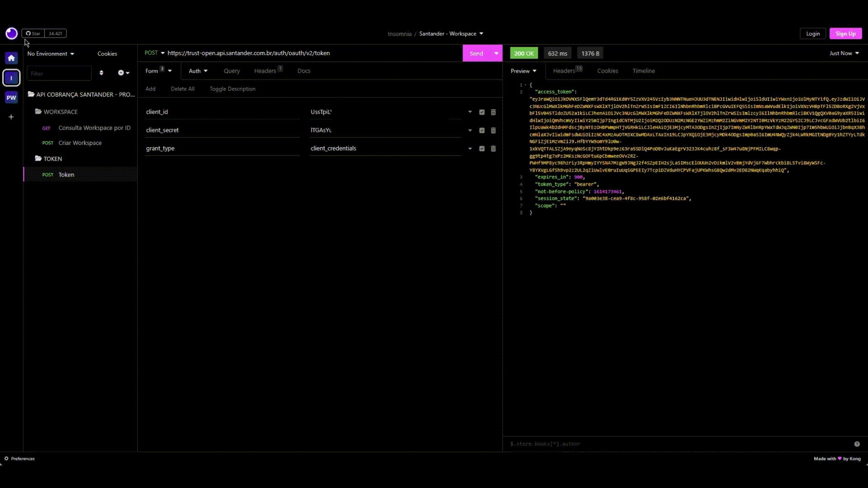Delete the grant_type parameter with trash icon
This screenshot has width=868, height=488.
point(493,149)
